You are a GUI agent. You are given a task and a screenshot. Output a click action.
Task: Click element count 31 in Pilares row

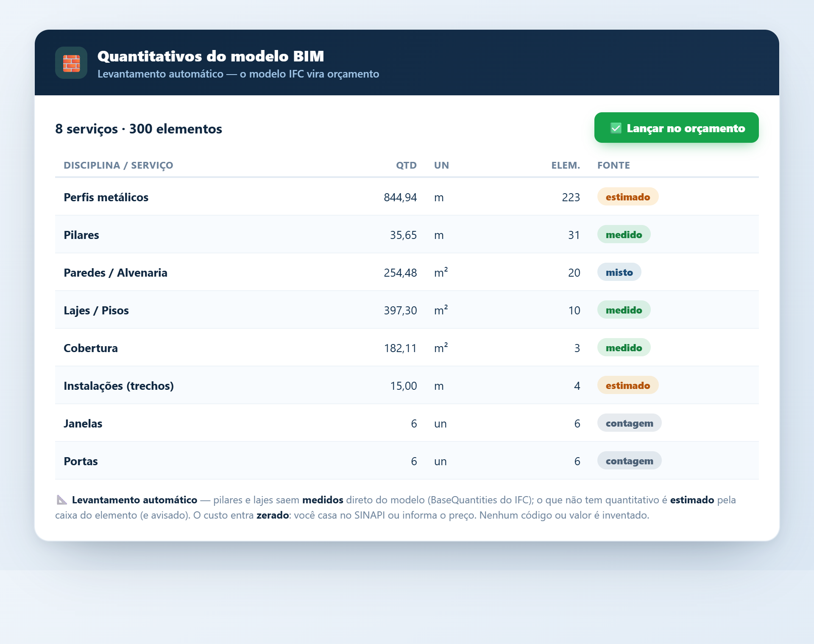(574, 235)
